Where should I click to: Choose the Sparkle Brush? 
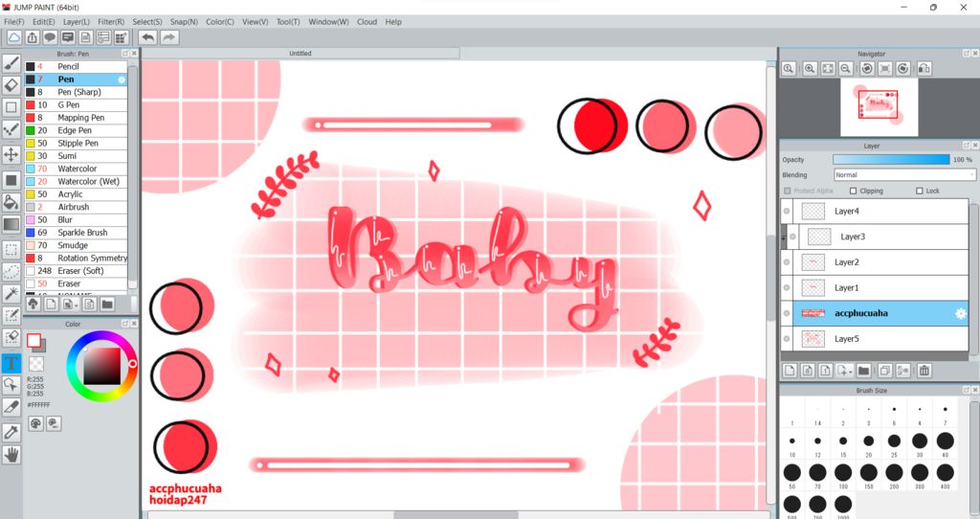76,233
